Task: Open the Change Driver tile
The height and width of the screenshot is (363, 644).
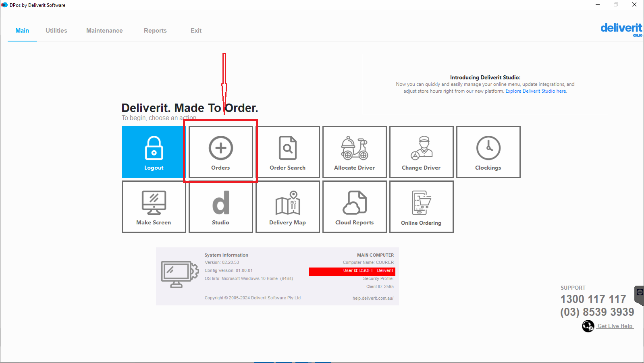Action: (x=421, y=152)
